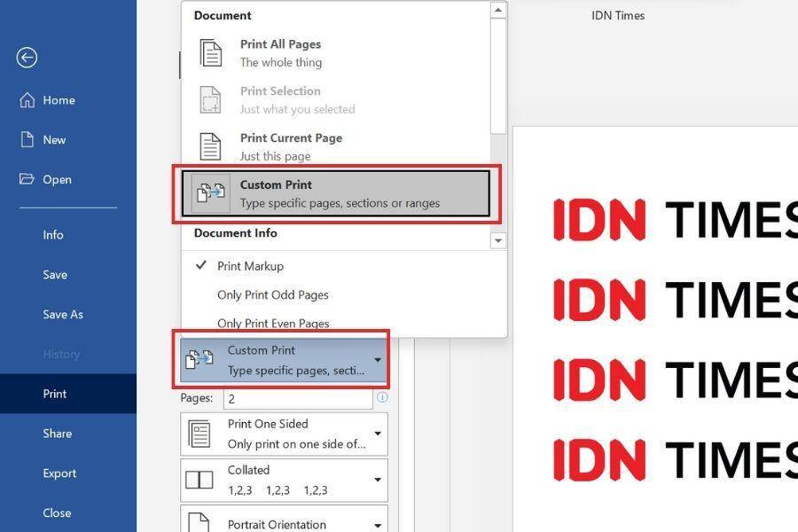The height and width of the screenshot is (532, 798).
Task: Click the Print One Sided page icon
Action: coord(199,434)
